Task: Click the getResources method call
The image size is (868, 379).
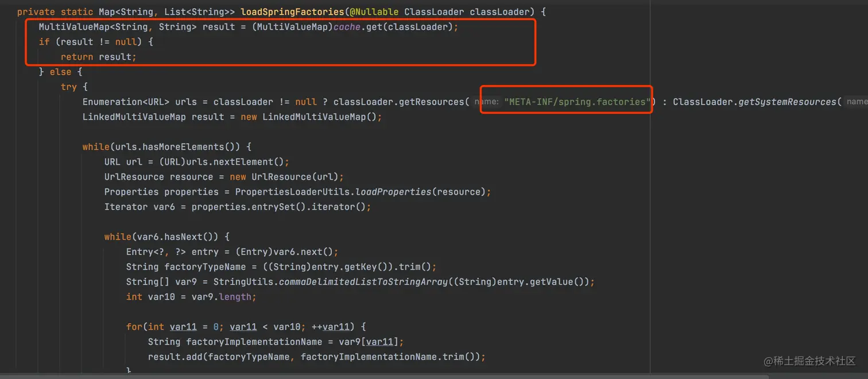Action: [432, 102]
